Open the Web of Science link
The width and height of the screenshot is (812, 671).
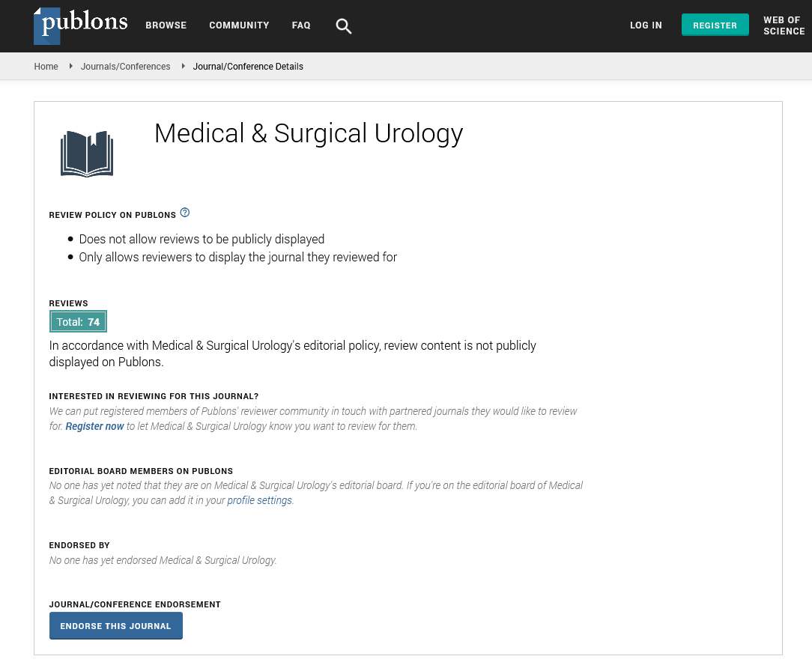(784, 25)
